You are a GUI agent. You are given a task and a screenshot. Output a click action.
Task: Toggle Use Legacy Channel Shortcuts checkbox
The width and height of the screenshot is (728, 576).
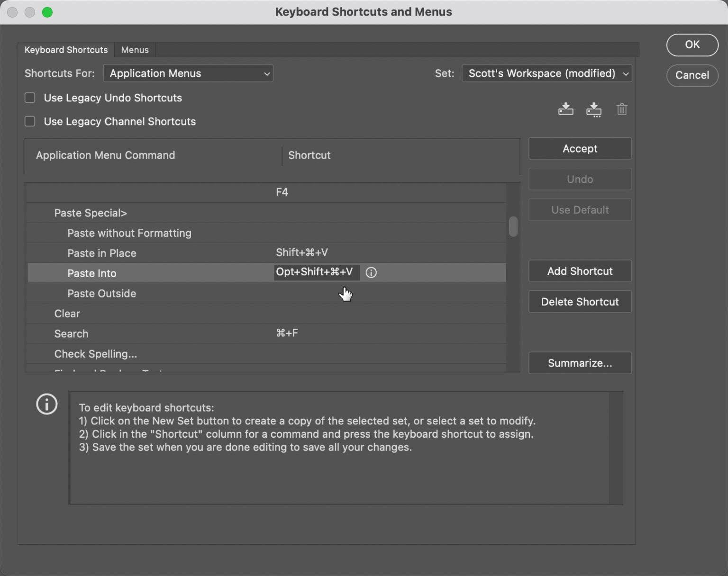30,122
